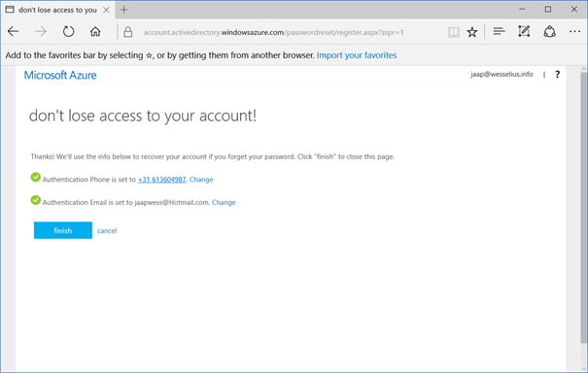
Task: Open a new tab with plus
Action: click(123, 10)
